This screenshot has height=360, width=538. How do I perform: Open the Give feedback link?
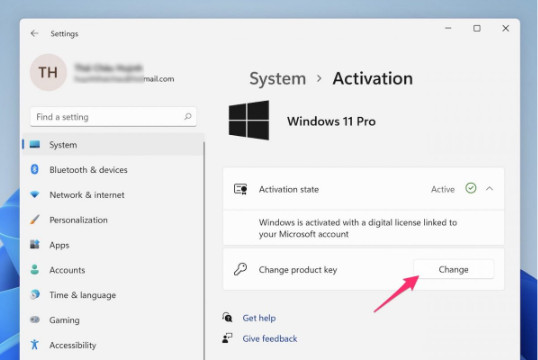point(270,338)
